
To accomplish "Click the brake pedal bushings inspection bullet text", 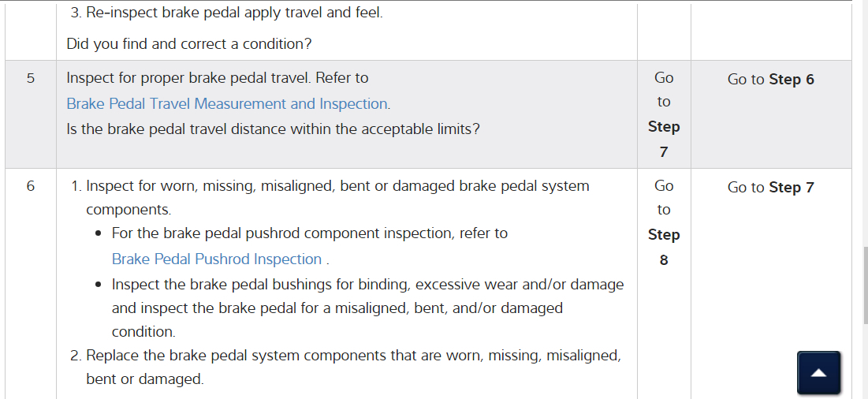I will 367,284.
